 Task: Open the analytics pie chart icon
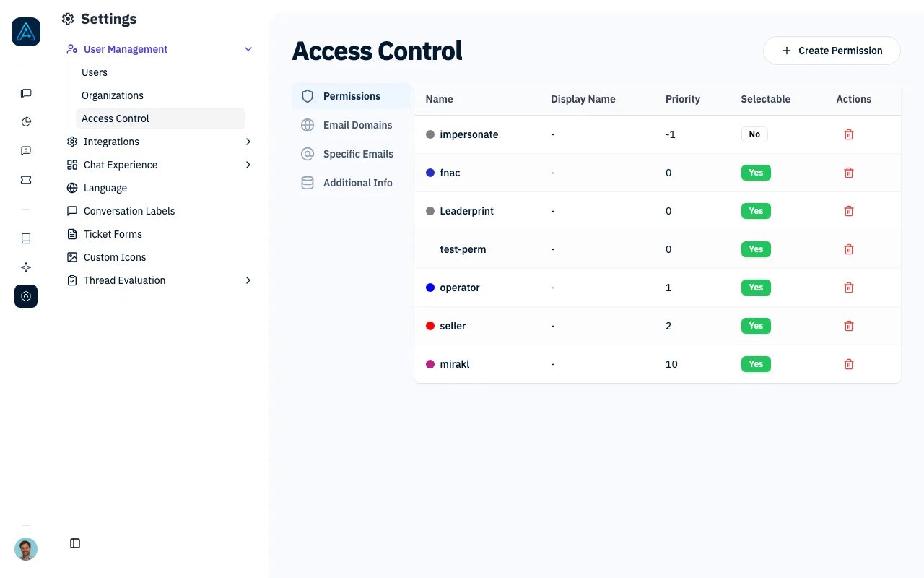point(26,121)
